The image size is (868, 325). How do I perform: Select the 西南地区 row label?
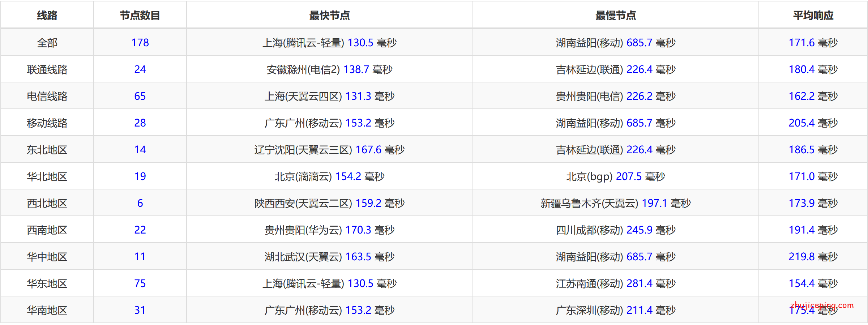[47, 230]
